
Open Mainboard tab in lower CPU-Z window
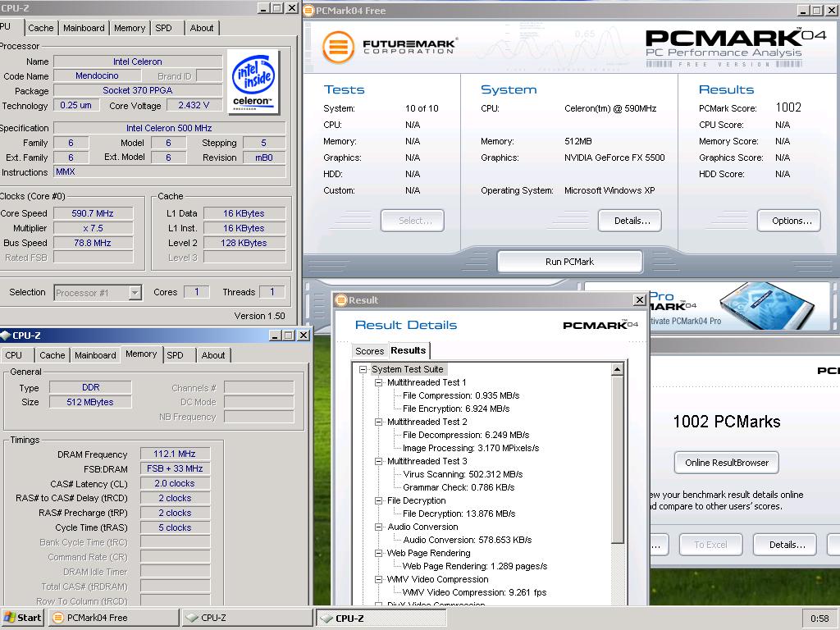click(95, 354)
